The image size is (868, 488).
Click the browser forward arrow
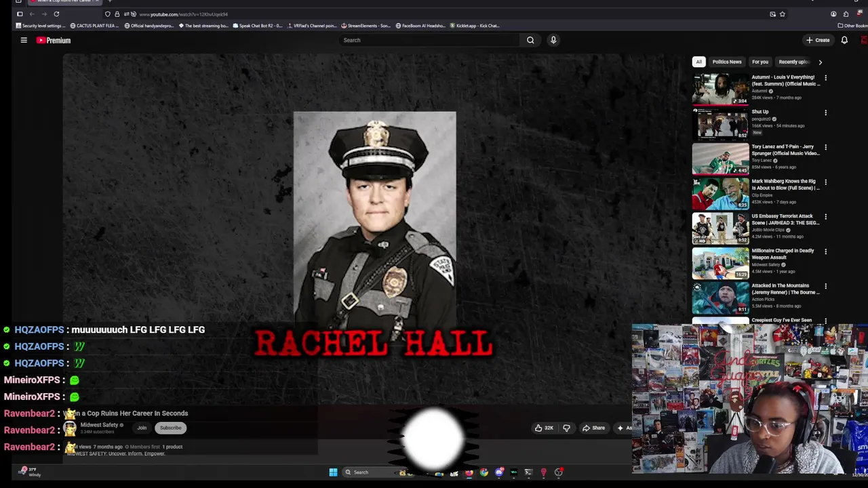pyautogui.click(x=44, y=14)
